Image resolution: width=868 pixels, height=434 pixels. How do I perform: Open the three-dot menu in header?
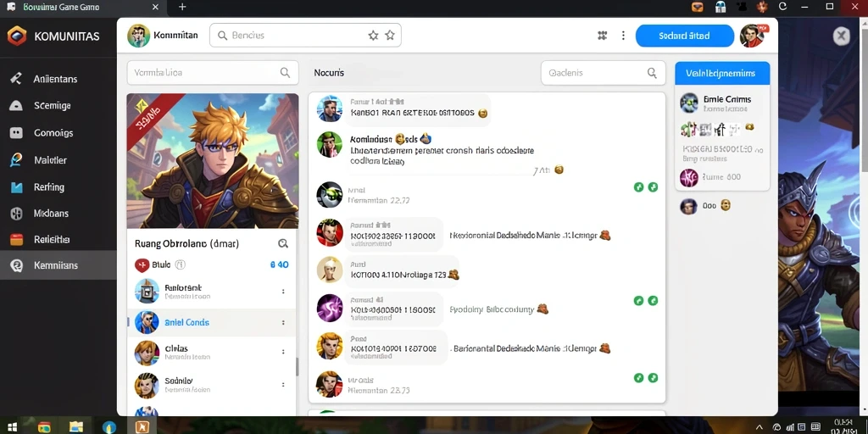[x=623, y=36]
